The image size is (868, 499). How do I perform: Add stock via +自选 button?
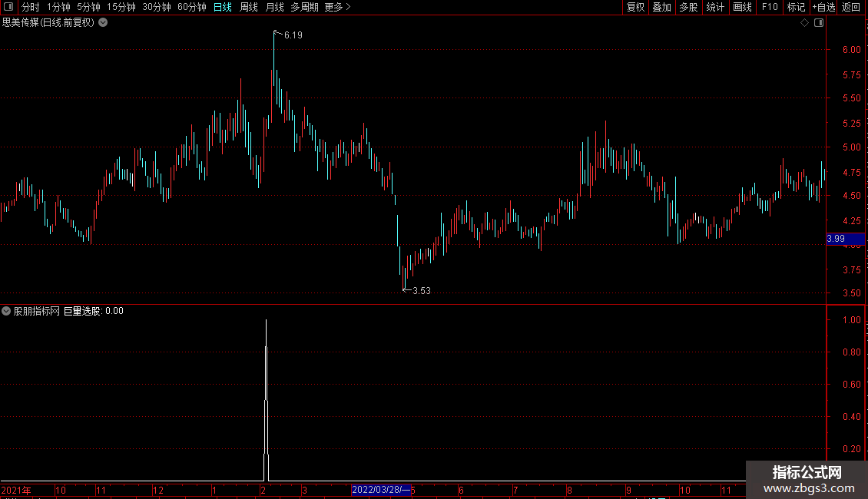(823, 7)
